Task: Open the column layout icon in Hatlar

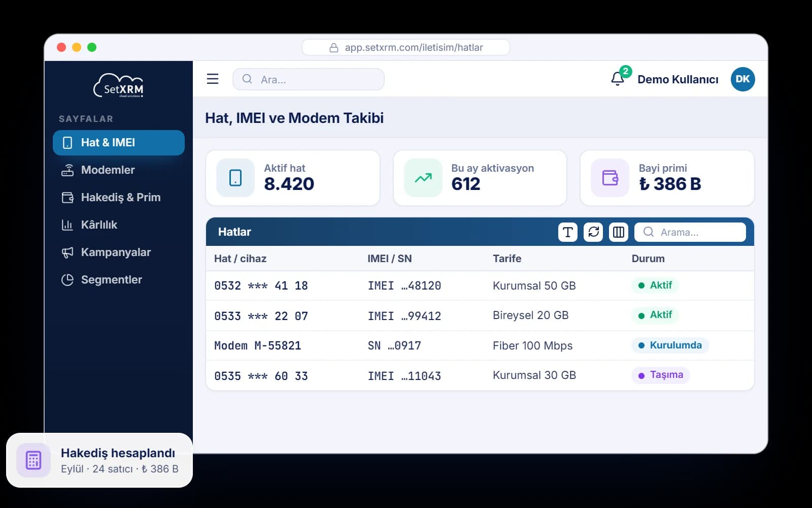Action: point(619,232)
